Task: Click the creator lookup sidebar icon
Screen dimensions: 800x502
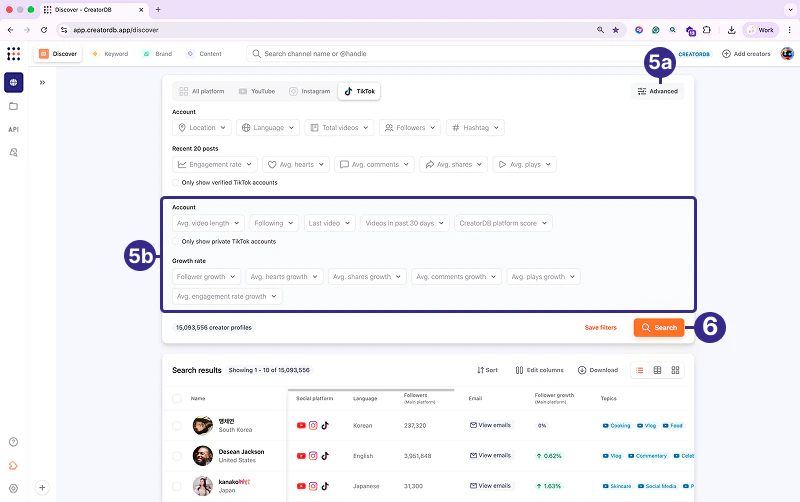Action: 14,153
